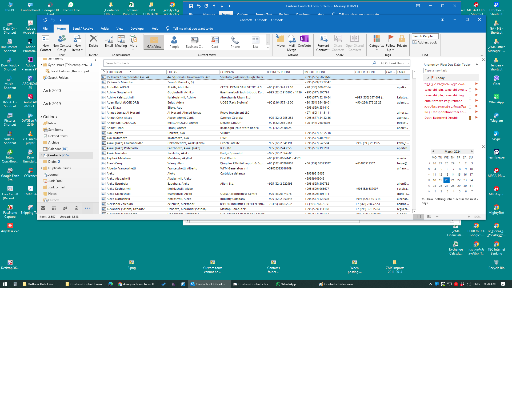
Task: Send contact to OneNote
Action: [304, 41]
